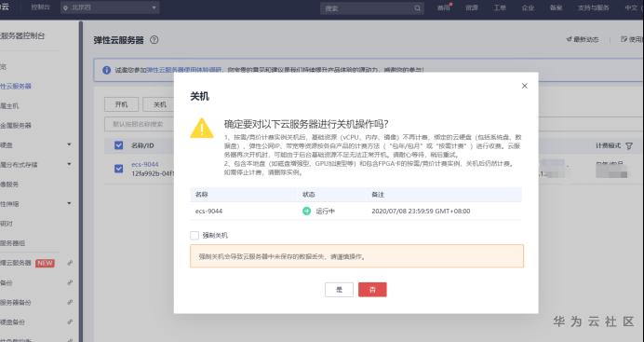Click the 开机 button behind the dialog
The width and height of the screenshot is (644, 342).
121,104
